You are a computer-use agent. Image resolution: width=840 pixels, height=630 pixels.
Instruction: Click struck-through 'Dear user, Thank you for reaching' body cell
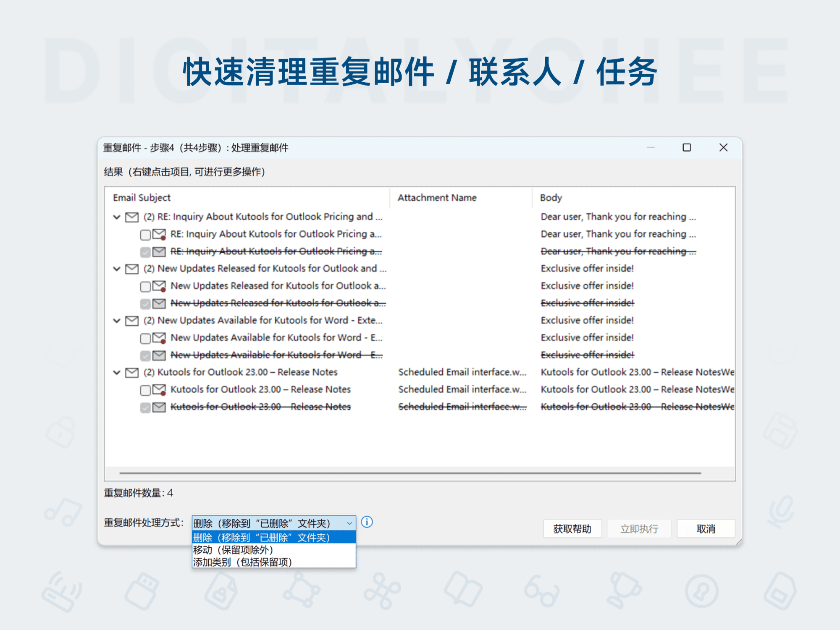(618, 251)
